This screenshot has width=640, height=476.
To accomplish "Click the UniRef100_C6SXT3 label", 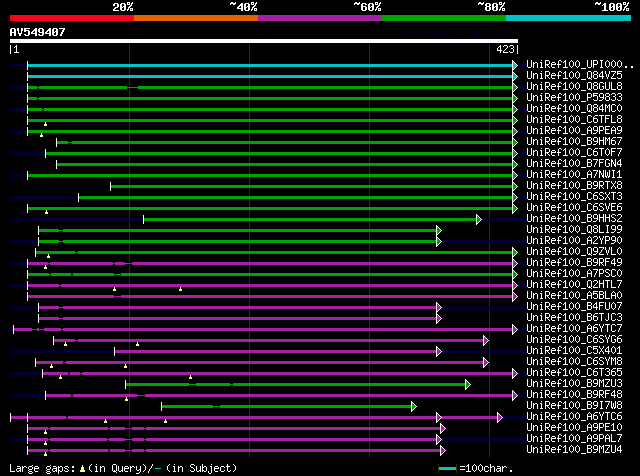I will tap(574, 197).
